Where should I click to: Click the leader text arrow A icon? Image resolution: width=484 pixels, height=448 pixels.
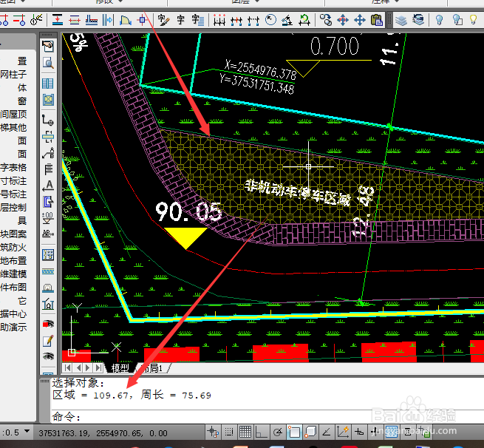click(x=48, y=186)
